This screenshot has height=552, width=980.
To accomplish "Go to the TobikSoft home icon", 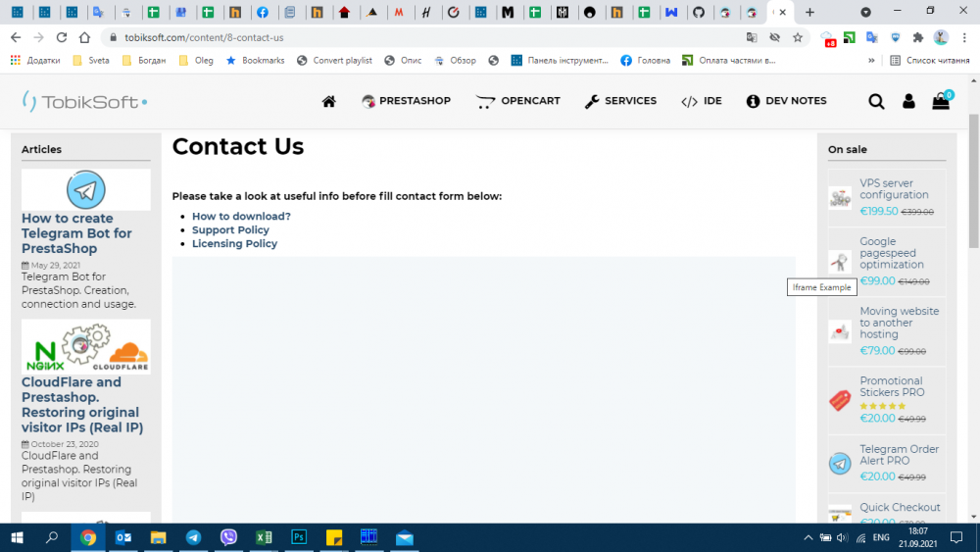I will coord(328,101).
